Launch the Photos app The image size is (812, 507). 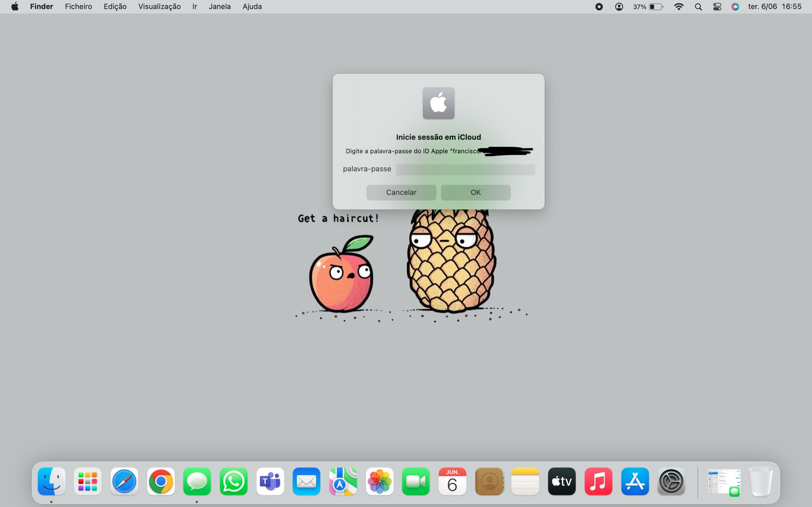tap(380, 481)
